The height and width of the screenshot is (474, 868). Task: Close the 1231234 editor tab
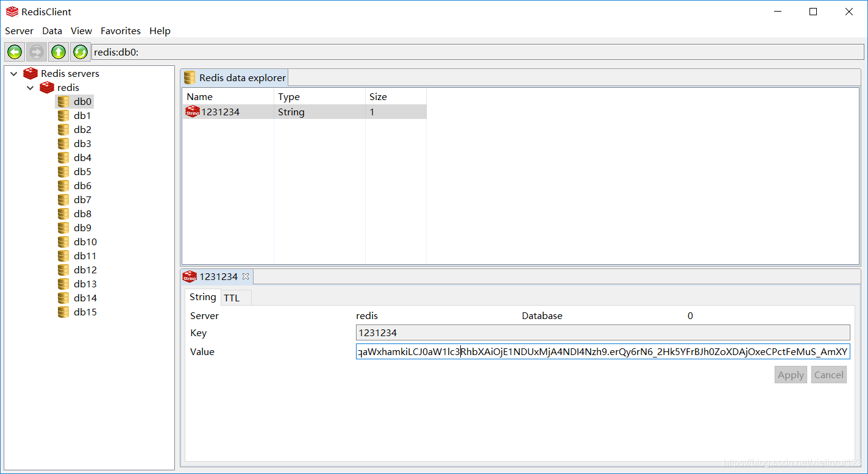pos(246,276)
